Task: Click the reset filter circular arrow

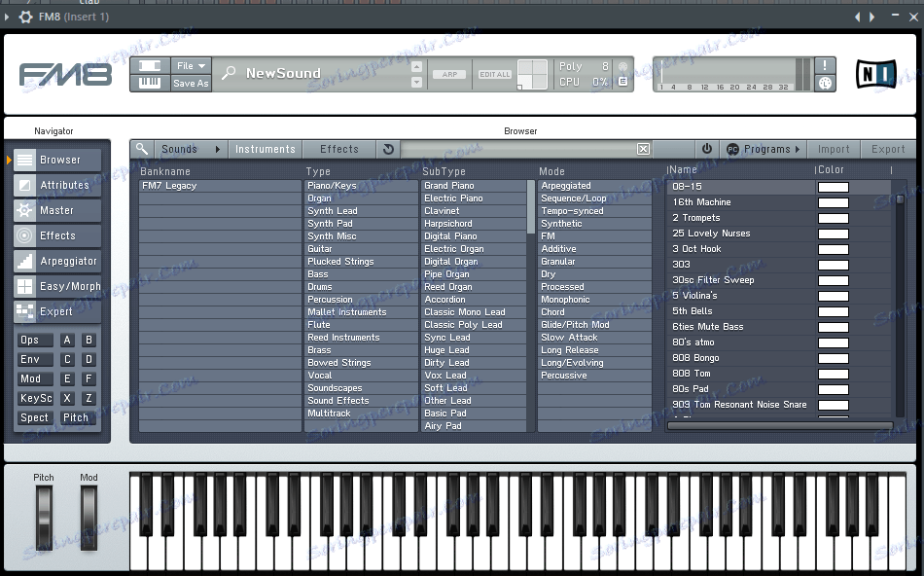Action: (388, 149)
